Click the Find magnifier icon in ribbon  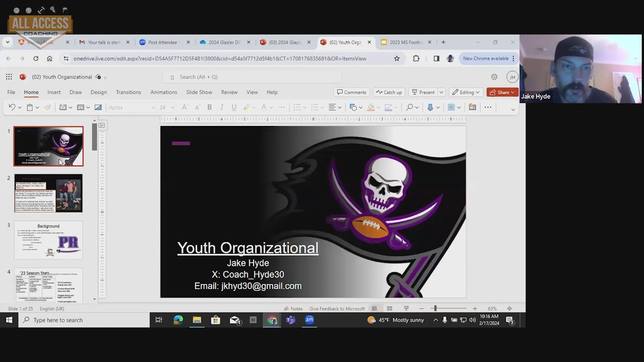(x=409, y=107)
